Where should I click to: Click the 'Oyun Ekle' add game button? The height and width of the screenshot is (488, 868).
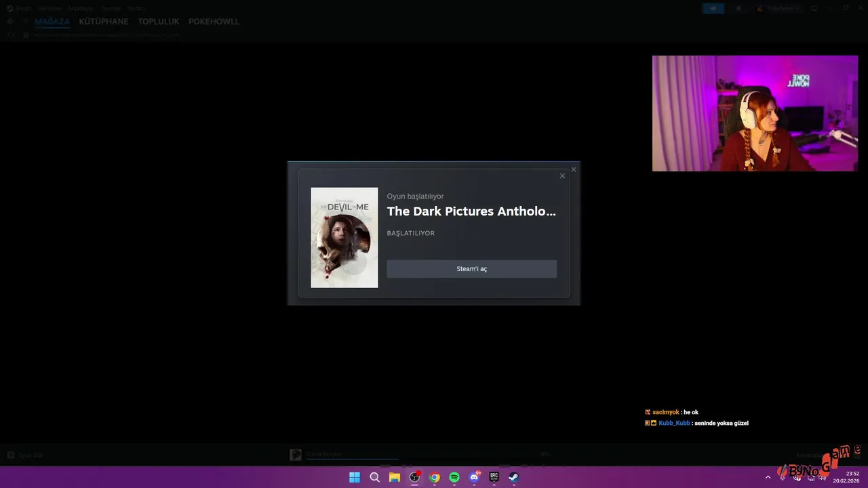[26, 455]
